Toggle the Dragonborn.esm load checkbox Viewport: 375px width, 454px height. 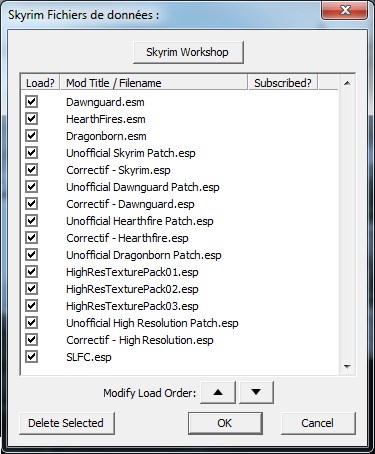[x=31, y=136]
